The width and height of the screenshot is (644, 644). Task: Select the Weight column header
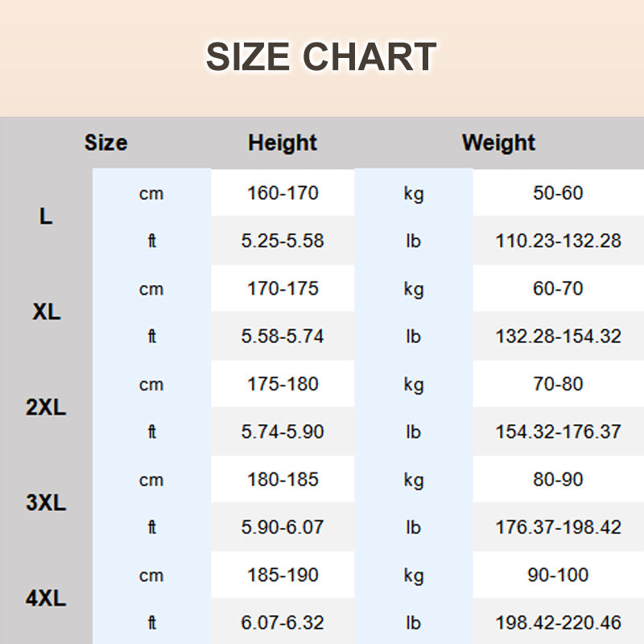(498, 143)
